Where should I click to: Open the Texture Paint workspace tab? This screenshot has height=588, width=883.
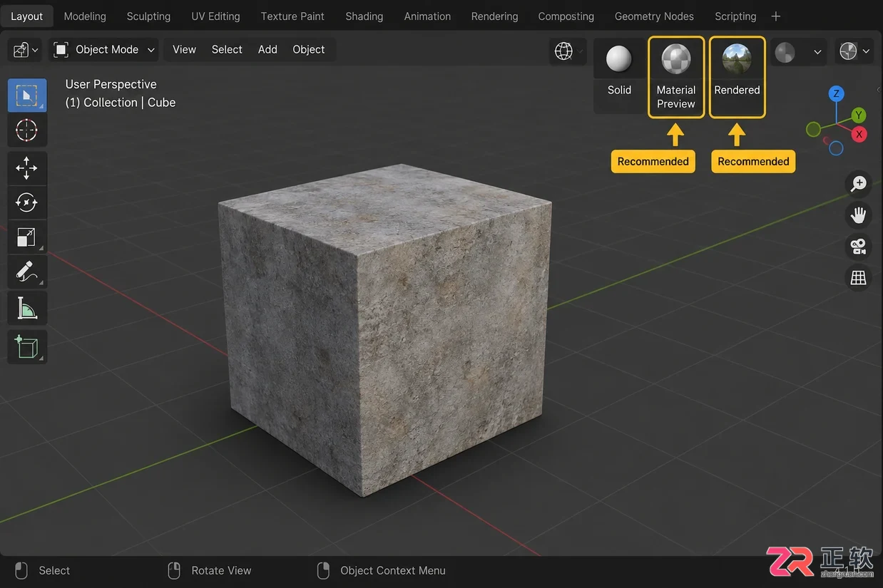pos(292,16)
